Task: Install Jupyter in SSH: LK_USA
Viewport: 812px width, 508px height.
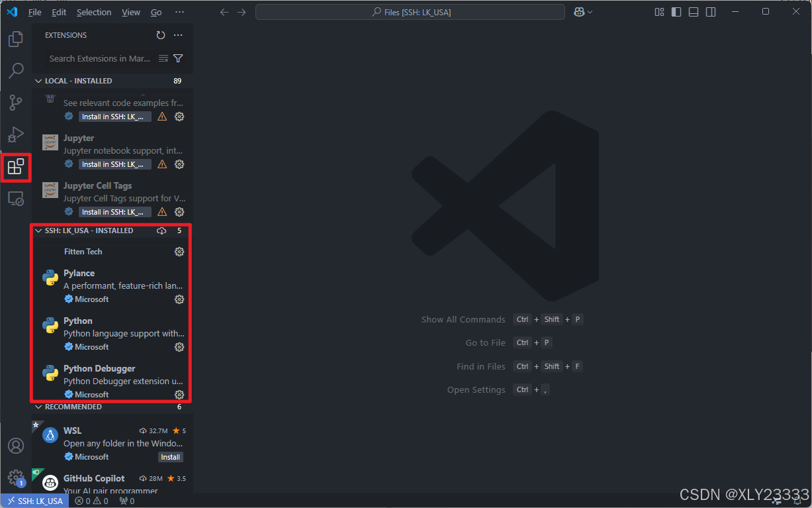Action: [x=114, y=164]
